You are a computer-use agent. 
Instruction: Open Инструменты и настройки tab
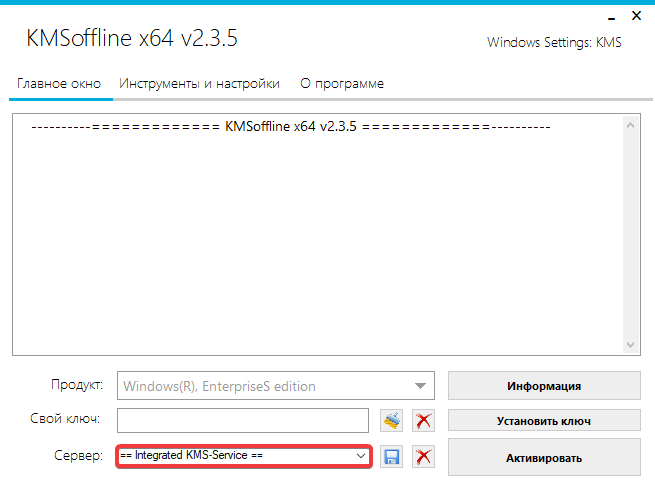coord(199,84)
